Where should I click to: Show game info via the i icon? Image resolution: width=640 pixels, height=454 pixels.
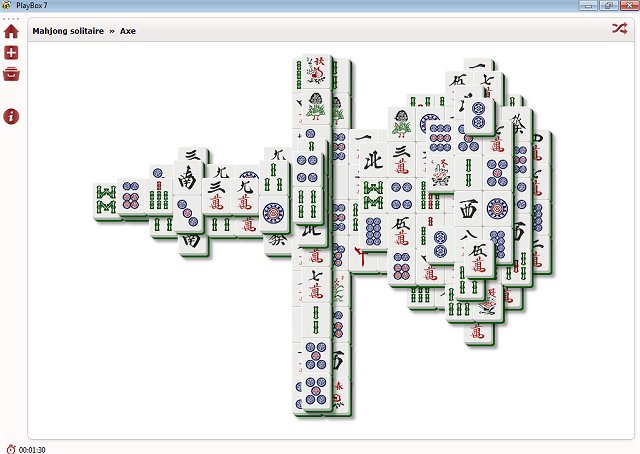11,116
